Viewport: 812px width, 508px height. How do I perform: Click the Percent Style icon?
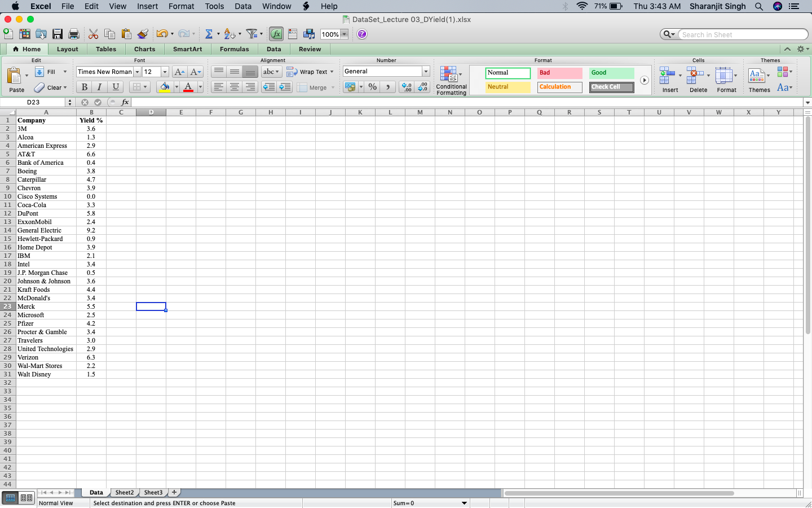[372, 87]
